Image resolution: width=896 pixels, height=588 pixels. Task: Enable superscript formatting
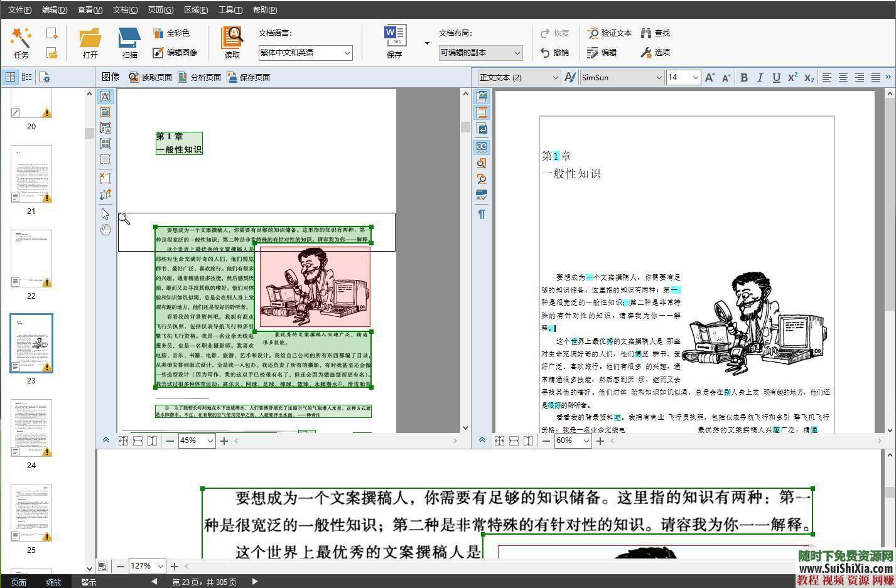pos(792,77)
